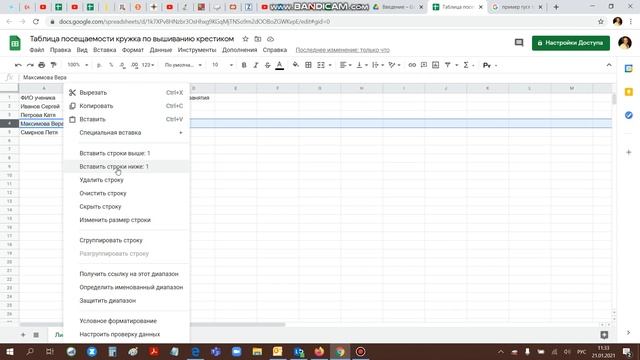
Task: Open Windows Start menu
Action: pyautogui.click(x=10, y=351)
